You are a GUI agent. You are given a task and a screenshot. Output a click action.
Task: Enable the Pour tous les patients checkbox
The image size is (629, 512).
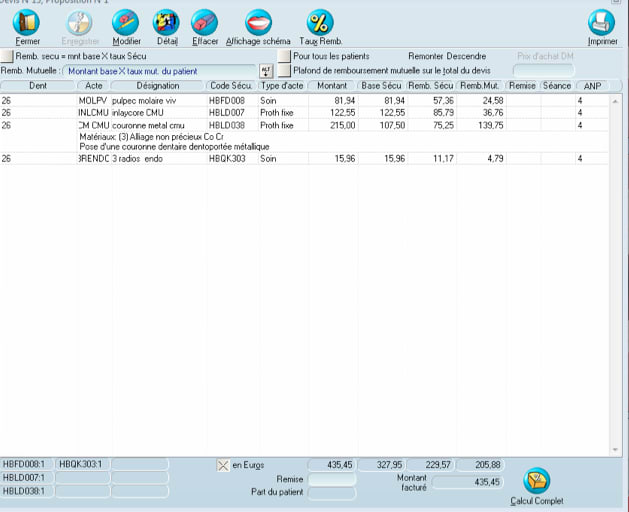click(x=285, y=57)
